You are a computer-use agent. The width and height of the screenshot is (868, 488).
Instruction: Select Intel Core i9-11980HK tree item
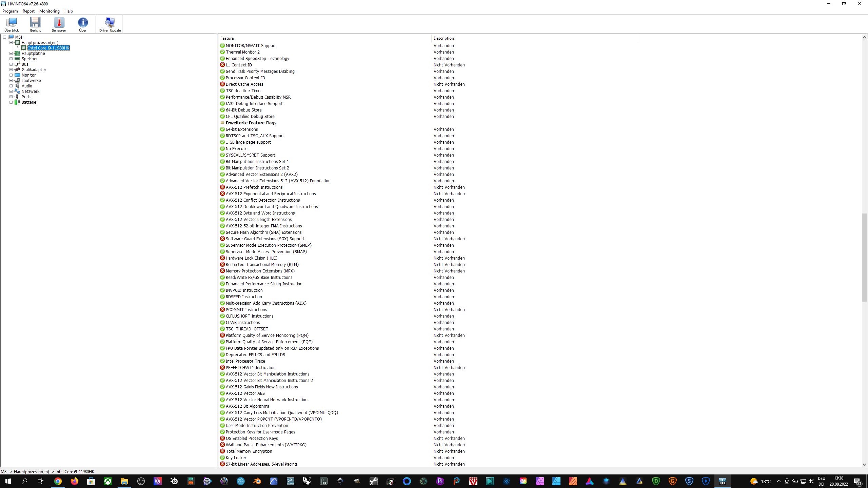[48, 48]
